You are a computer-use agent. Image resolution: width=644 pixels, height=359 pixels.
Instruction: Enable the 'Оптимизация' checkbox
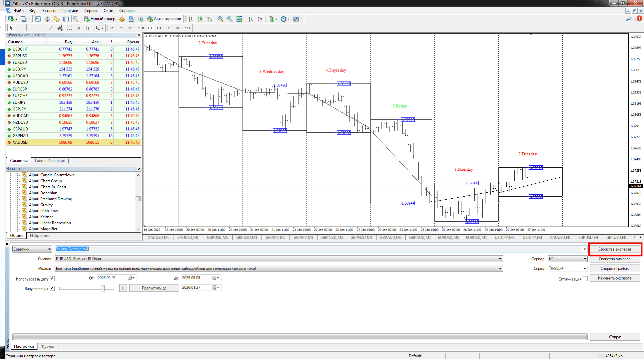(x=585, y=279)
